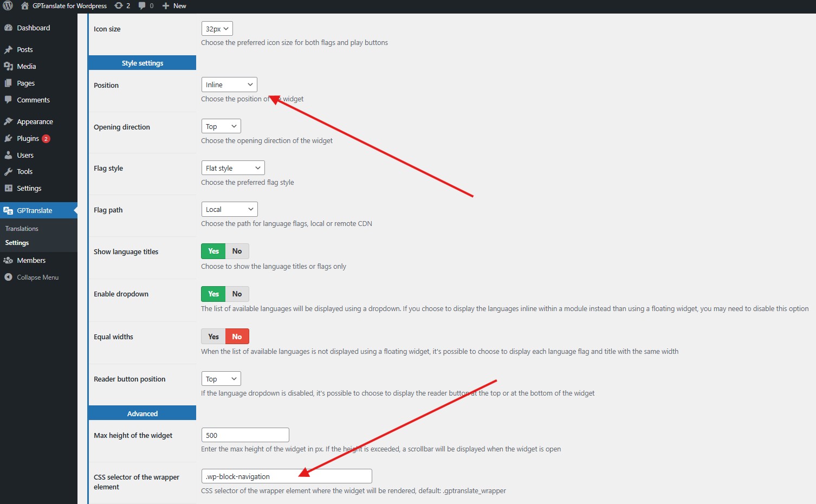Click the home icon for GPTranslate site
Screen dimensions: 816x504
[25, 6]
